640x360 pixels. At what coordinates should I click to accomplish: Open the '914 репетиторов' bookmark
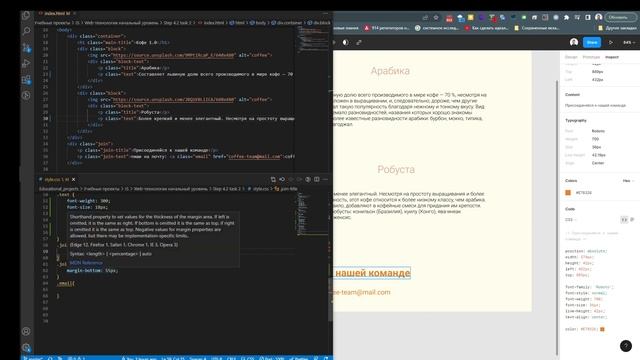click(x=387, y=28)
